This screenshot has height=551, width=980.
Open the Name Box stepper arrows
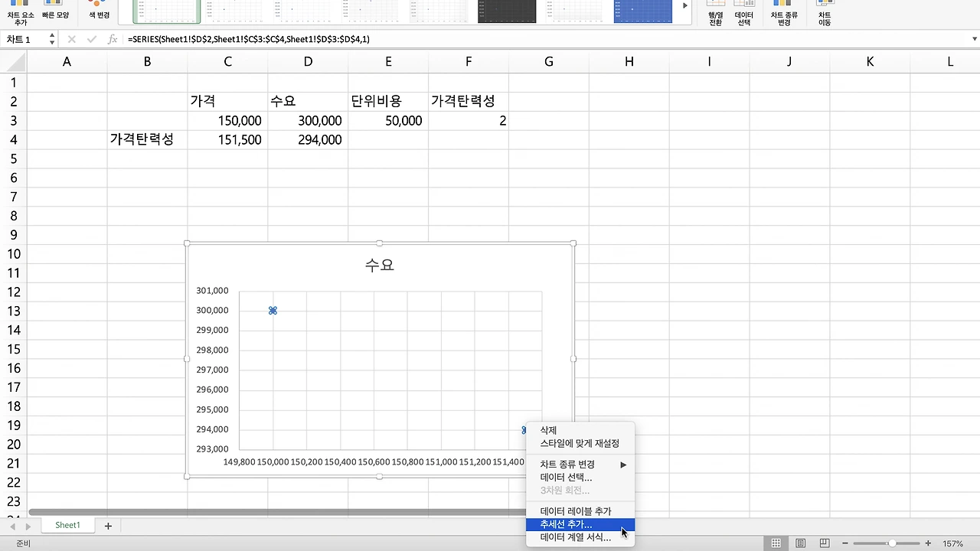pos(52,39)
